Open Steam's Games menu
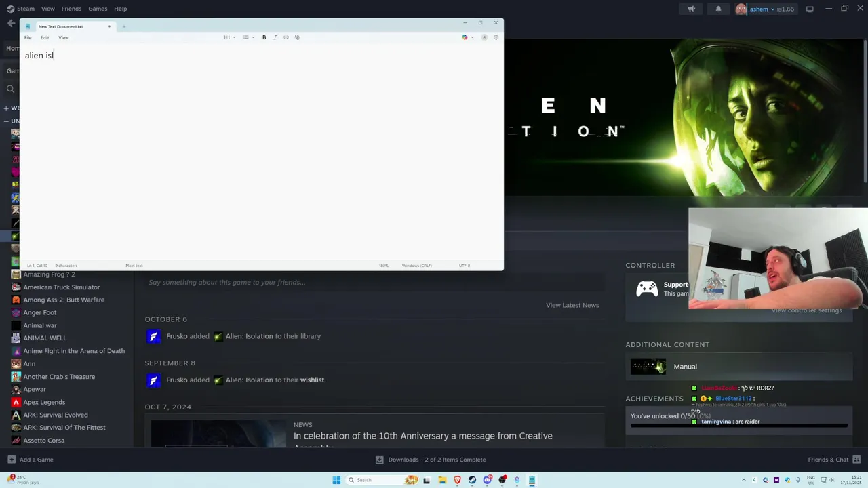 click(x=98, y=9)
